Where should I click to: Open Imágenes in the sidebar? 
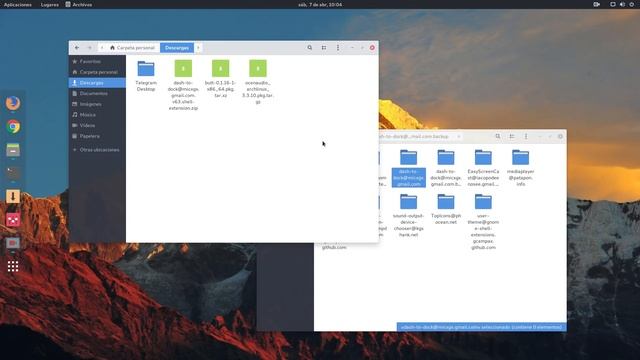(x=97, y=104)
